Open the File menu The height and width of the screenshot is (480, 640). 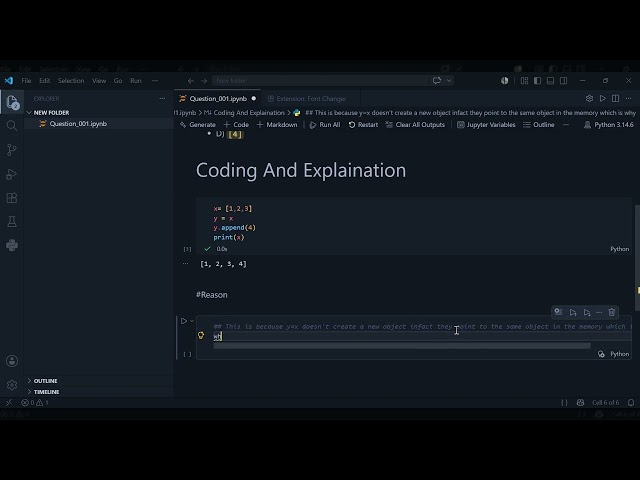tap(26, 81)
